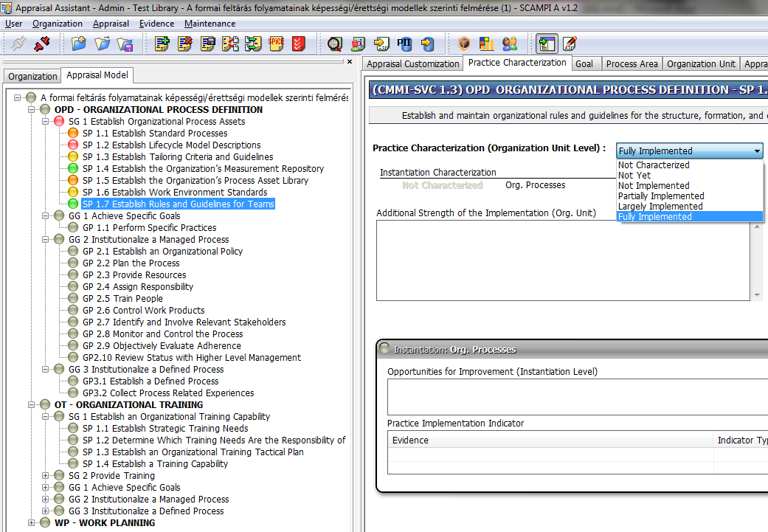768x532 pixels.
Task: Open the Maintenance menu
Action: [x=210, y=24]
